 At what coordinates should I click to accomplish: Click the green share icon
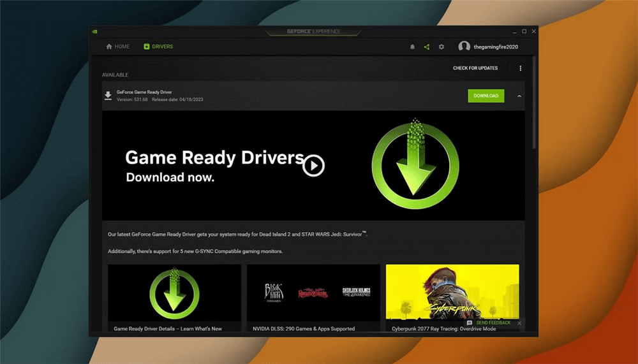pos(427,47)
